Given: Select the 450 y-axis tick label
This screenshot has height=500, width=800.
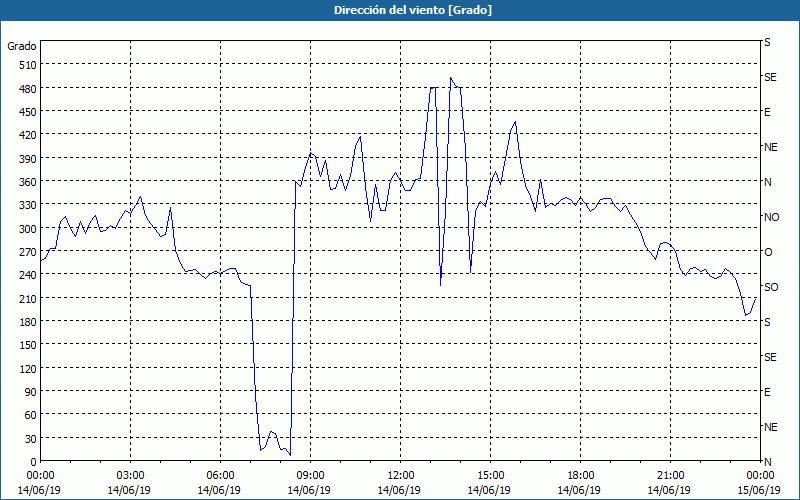Looking at the screenshot, I should [x=28, y=112].
